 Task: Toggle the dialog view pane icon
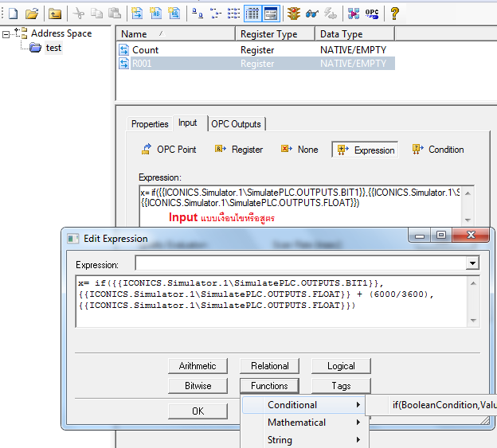coord(271,14)
